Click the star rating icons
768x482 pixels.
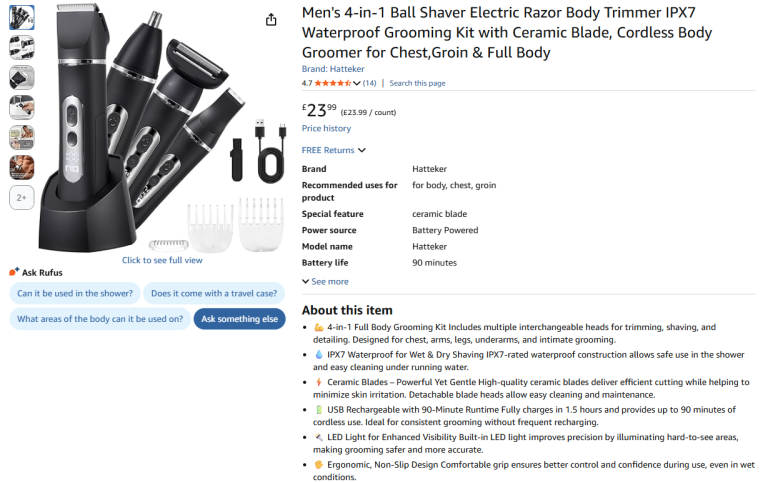point(338,83)
